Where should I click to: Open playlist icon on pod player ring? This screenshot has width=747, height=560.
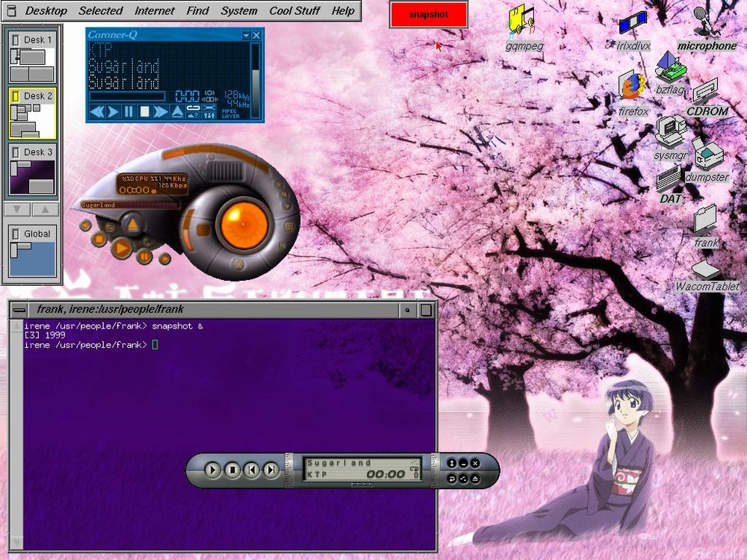click(x=288, y=227)
